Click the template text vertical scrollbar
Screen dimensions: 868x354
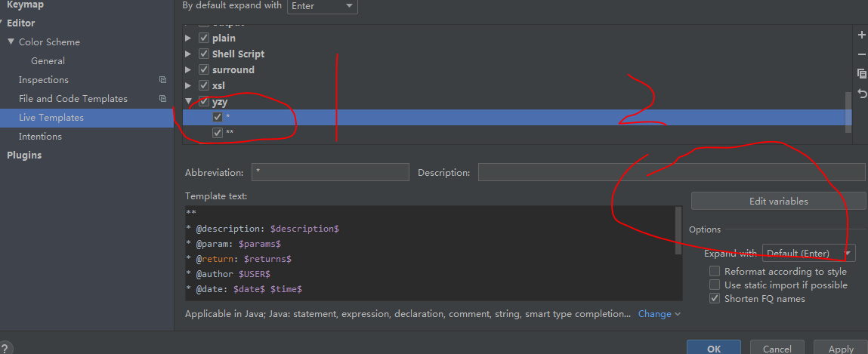678,231
